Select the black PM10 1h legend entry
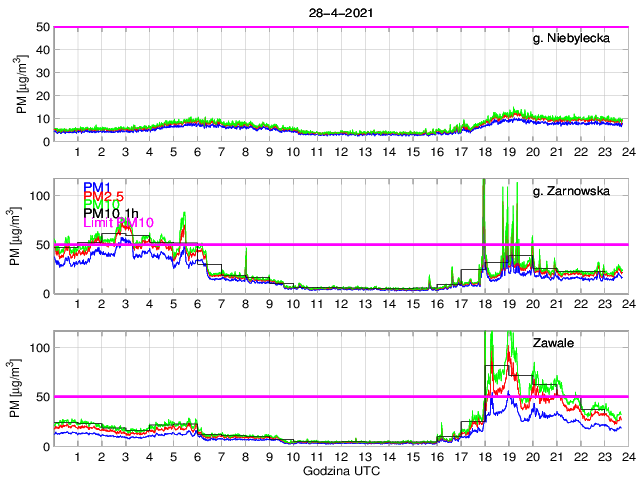The image size is (640, 480). point(113,211)
